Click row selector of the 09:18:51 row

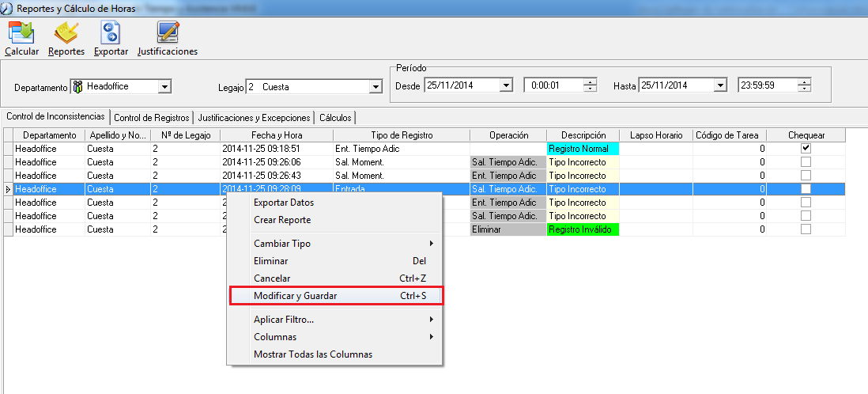point(9,149)
